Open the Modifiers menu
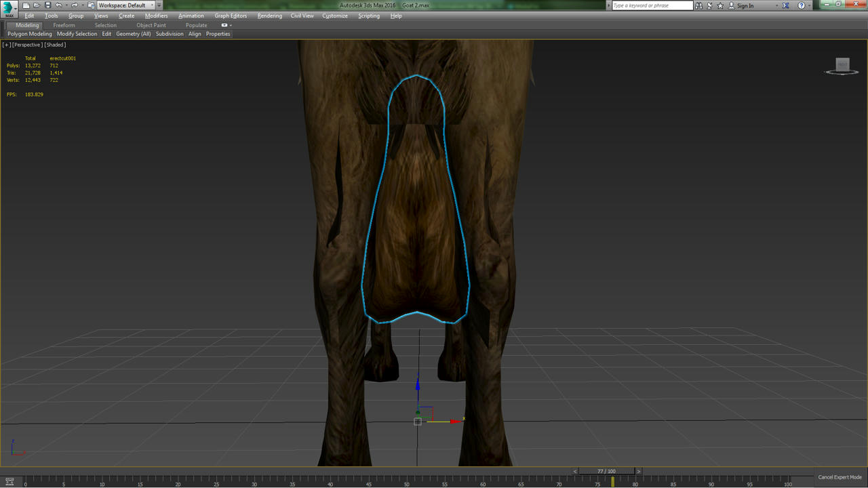 pos(156,16)
